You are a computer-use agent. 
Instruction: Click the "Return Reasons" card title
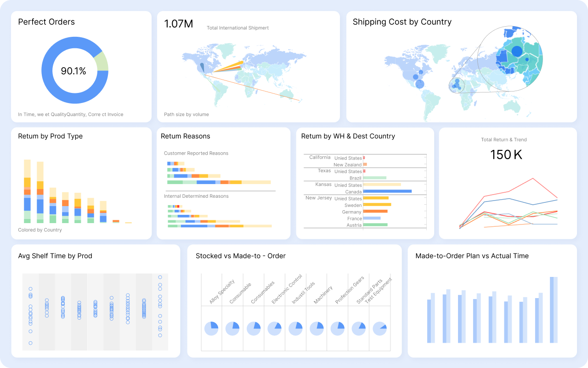point(186,136)
